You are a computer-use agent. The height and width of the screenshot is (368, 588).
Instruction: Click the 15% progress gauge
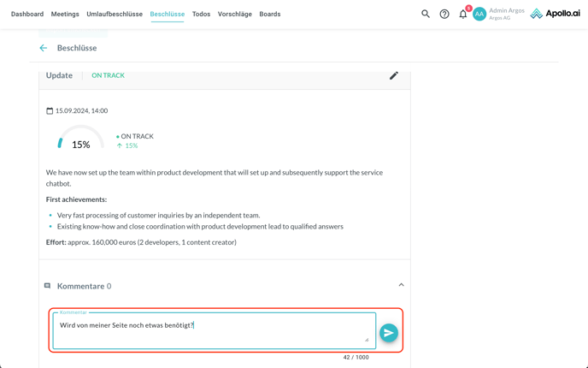point(80,142)
